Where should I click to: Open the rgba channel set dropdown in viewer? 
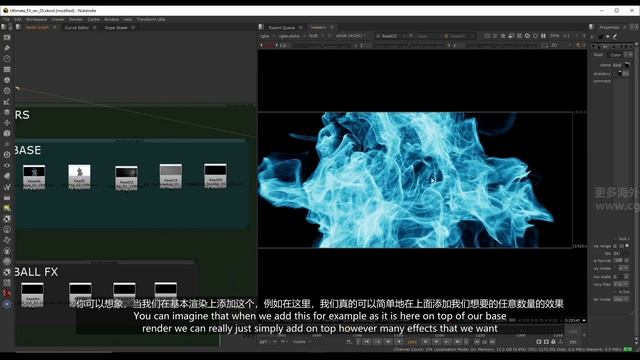pos(267,36)
